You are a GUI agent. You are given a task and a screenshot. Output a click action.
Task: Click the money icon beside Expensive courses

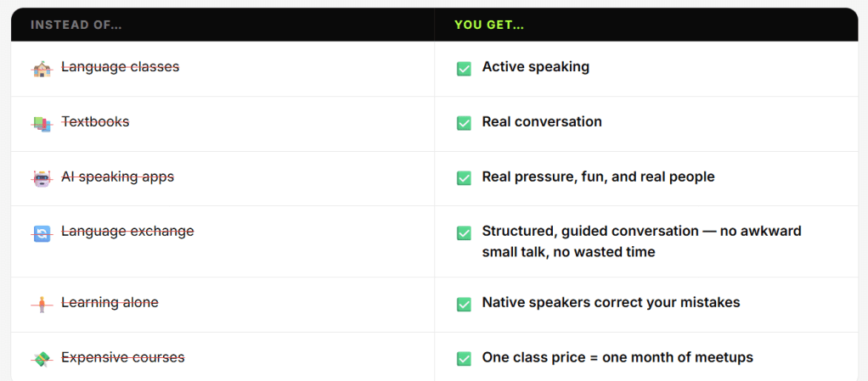click(42, 359)
